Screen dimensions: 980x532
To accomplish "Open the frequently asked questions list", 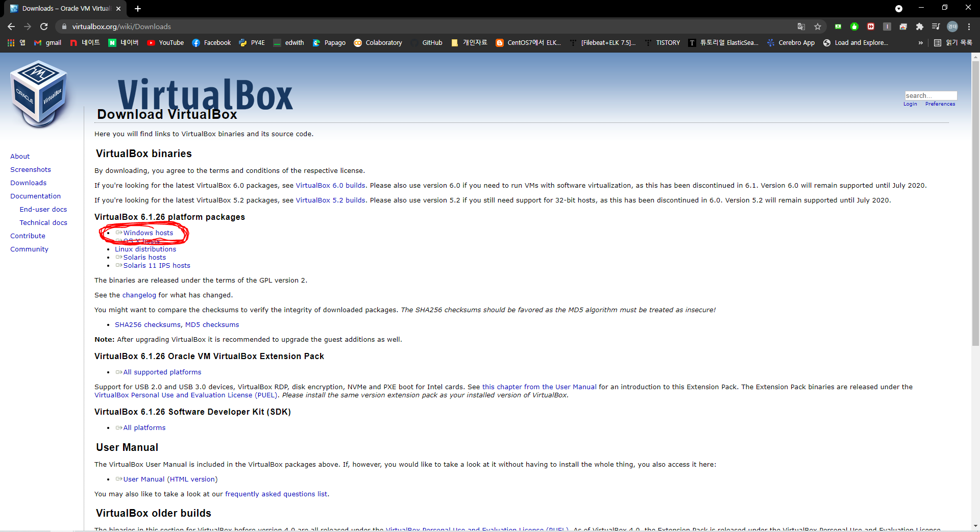I will pyautogui.click(x=276, y=494).
